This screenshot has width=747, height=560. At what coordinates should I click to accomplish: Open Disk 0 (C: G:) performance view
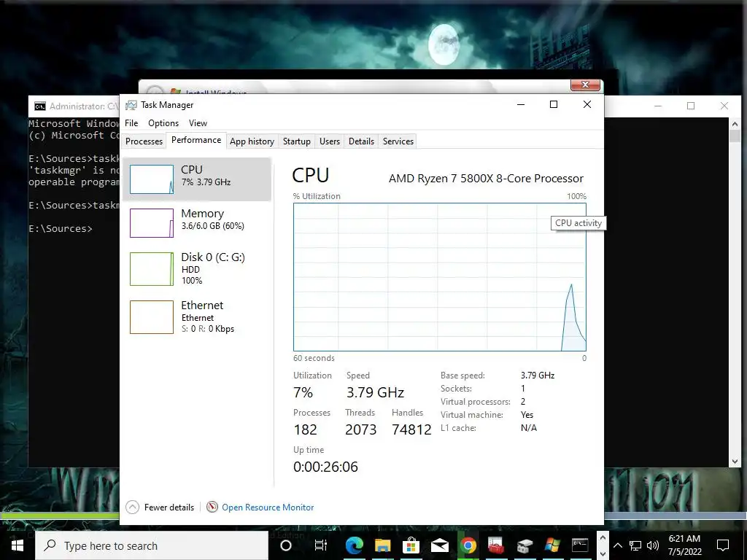tap(197, 268)
